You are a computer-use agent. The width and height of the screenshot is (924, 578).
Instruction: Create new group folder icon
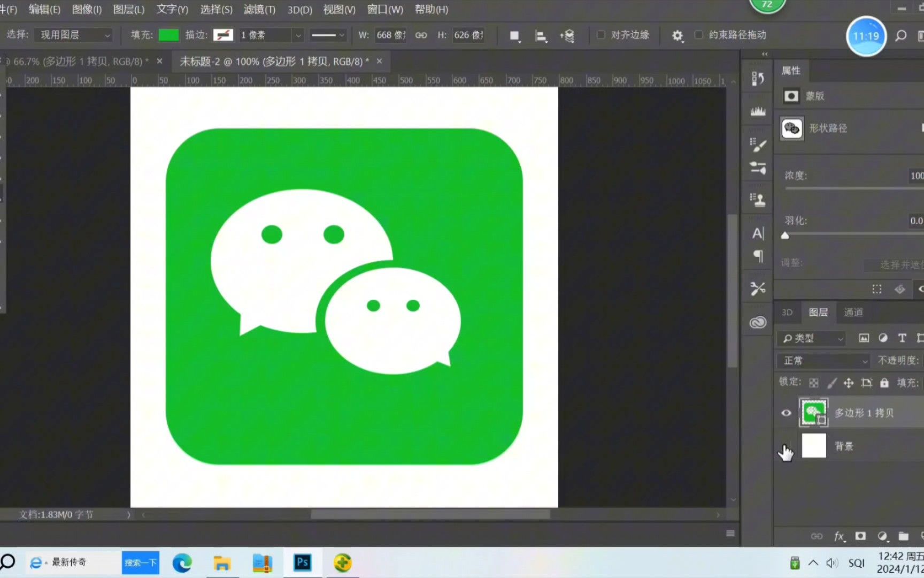904,536
